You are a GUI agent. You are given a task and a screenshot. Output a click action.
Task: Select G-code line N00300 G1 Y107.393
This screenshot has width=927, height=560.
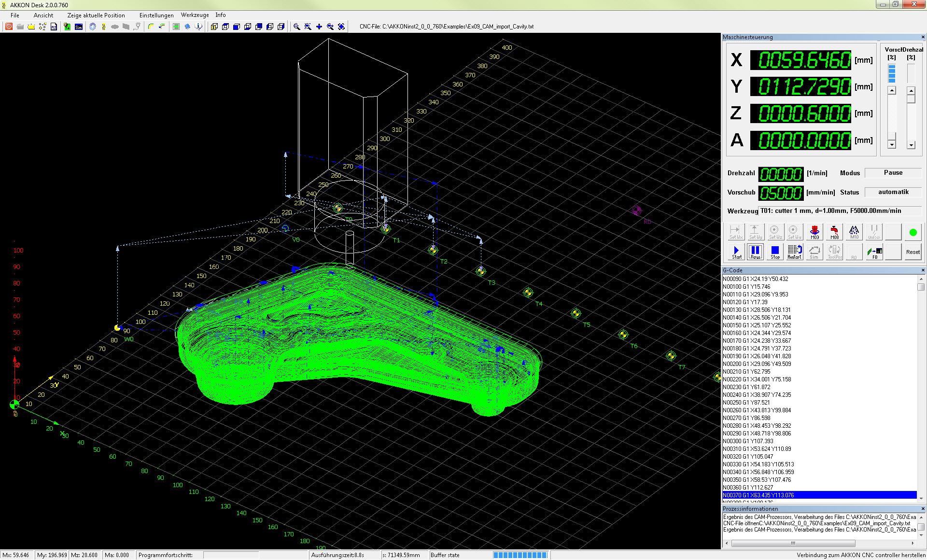pyautogui.click(x=748, y=441)
